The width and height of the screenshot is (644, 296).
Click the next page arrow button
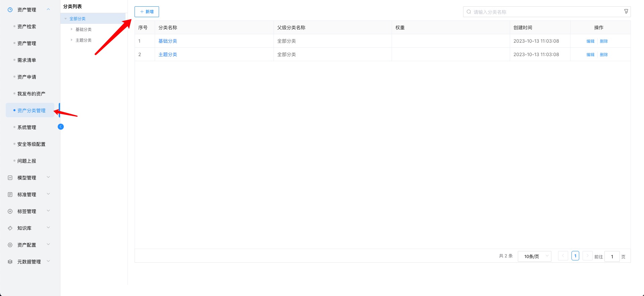click(x=587, y=256)
